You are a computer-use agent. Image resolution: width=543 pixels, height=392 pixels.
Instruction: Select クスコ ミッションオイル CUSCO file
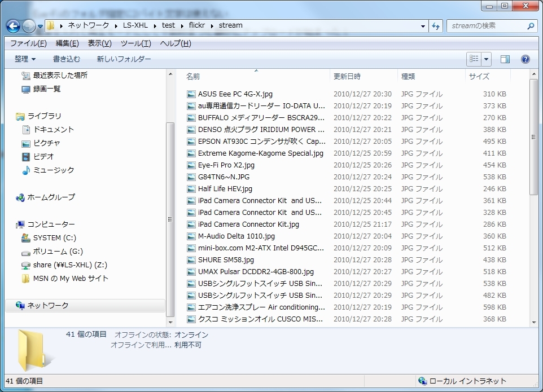pyautogui.click(x=260, y=319)
